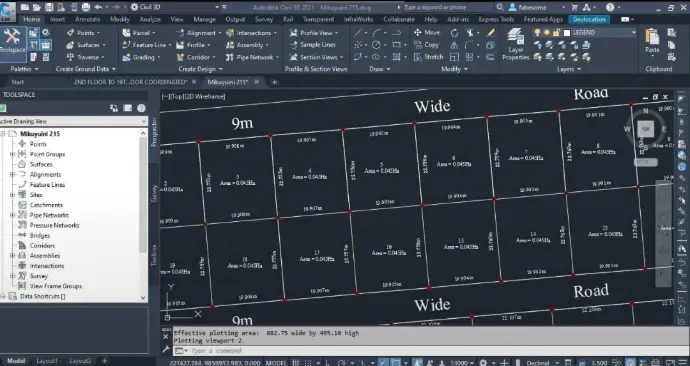The width and height of the screenshot is (690, 366).
Task: Toggle object snap square button in status bar
Action: (x=396, y=362)
